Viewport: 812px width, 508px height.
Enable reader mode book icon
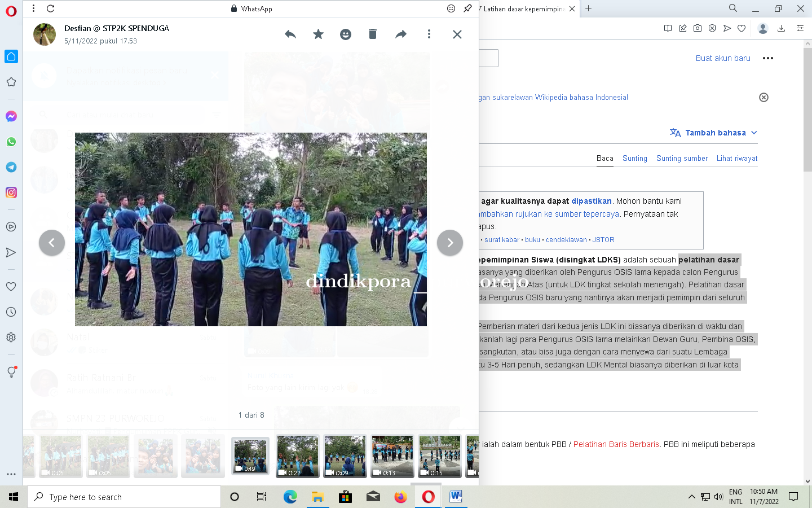click(x=668, y=28)
